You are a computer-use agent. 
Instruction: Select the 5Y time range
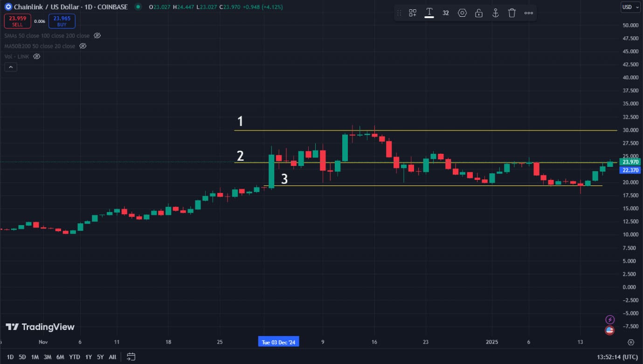coord(100,357)
